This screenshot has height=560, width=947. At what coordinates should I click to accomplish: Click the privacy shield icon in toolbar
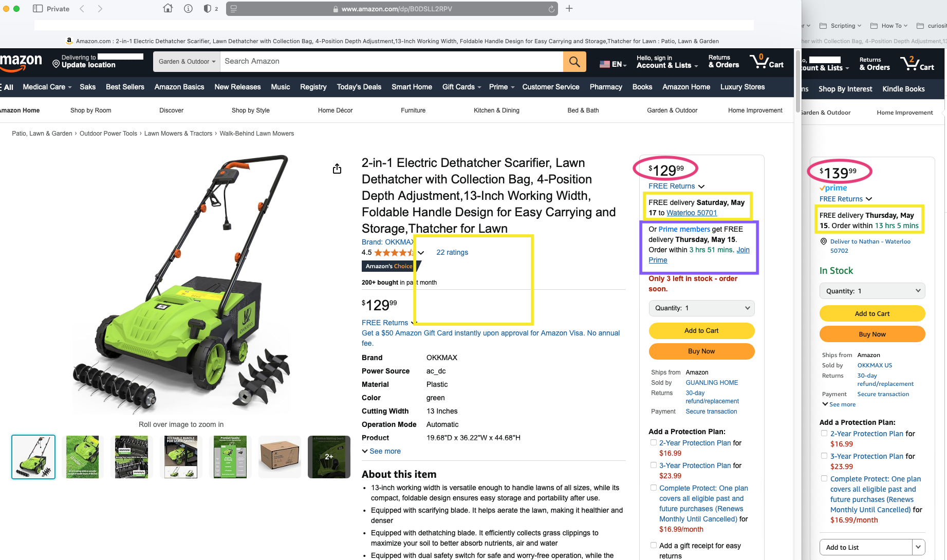coord(208,9)
